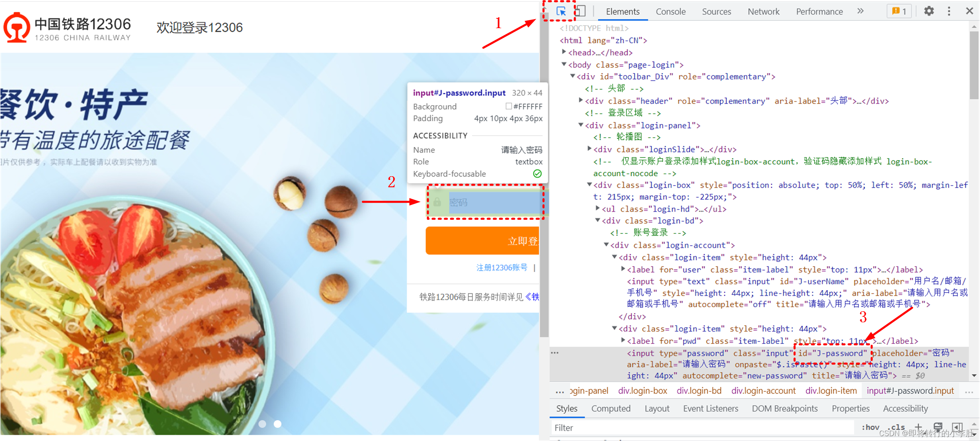The image size is (980, 441).
Task: Select the Computed sub-tab
Action: (611, 408)
